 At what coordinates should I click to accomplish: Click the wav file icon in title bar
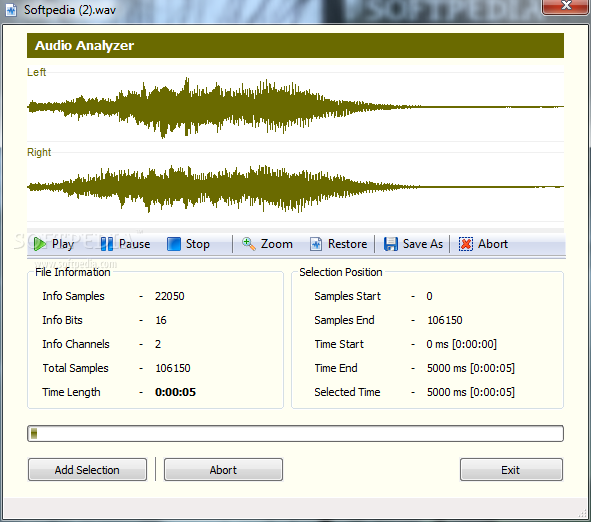tap(11, 10)
